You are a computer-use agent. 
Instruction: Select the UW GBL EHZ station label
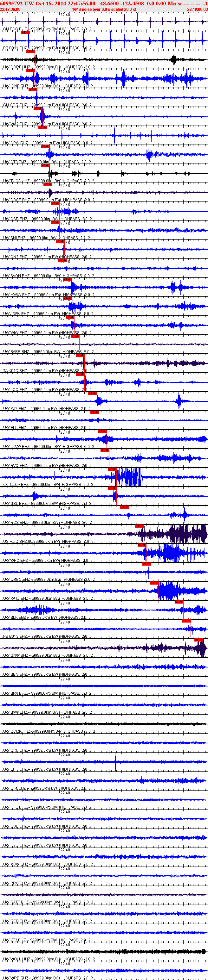pyautogui.click(x=47, y=504)
